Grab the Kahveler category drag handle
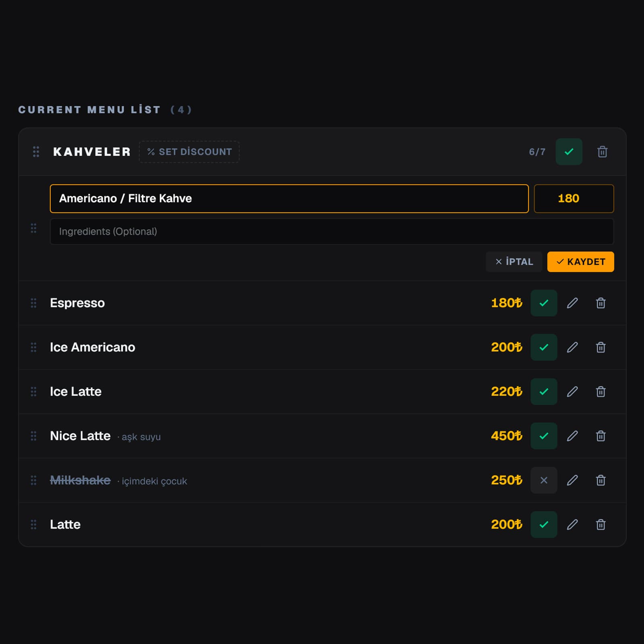Image resolution: width=644 pixels, height=644 pixels. click(x=36, y=152)
